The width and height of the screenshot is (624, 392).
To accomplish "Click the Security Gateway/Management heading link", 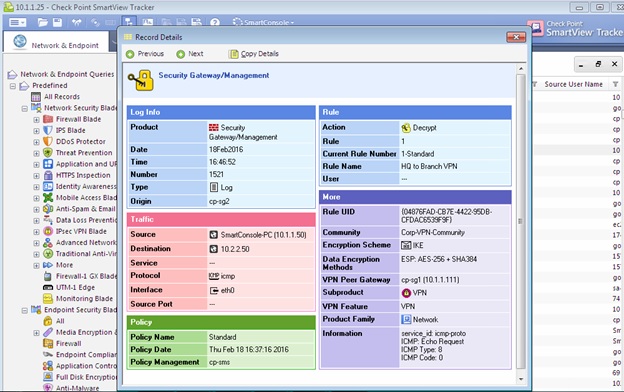I will (x=214, y=75).
